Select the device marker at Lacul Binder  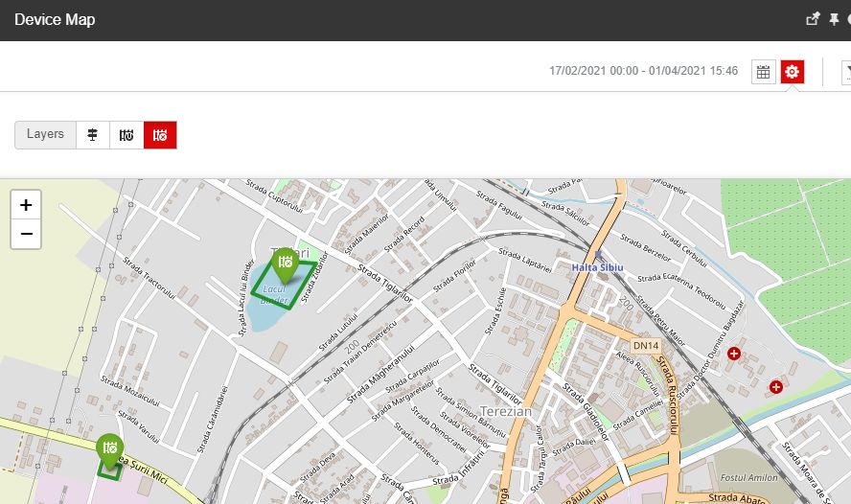coord(285,263)
